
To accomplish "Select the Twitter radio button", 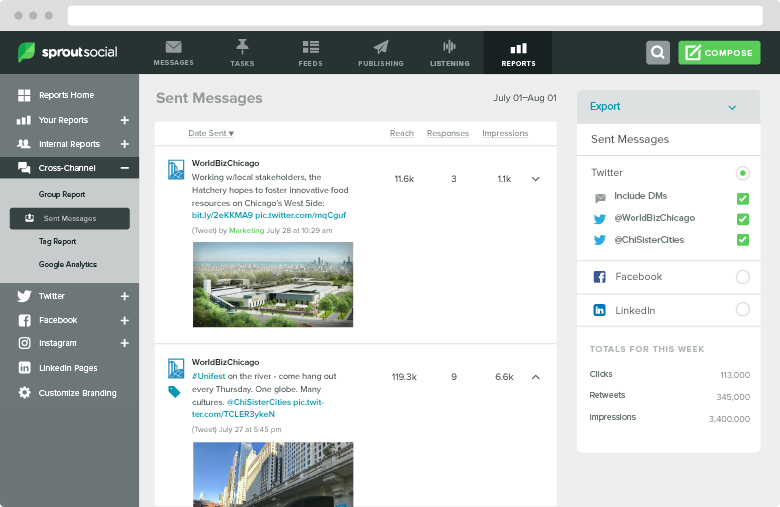I will [x=743, y=173].
